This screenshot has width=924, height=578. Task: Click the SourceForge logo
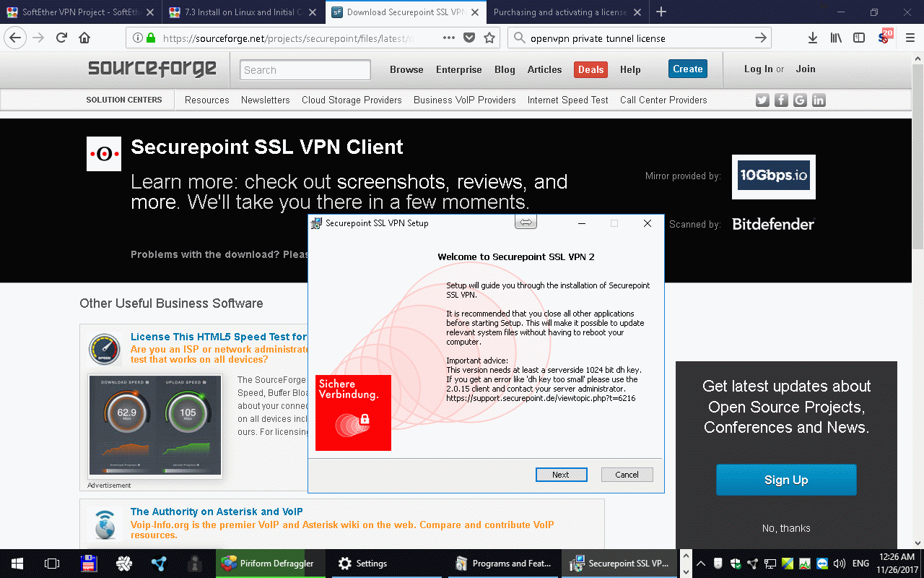[152, 69]
